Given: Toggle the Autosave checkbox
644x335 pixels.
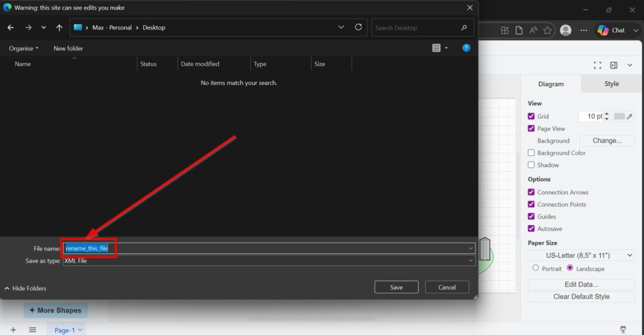Looking at the screenshot, I should coord(531,229).
